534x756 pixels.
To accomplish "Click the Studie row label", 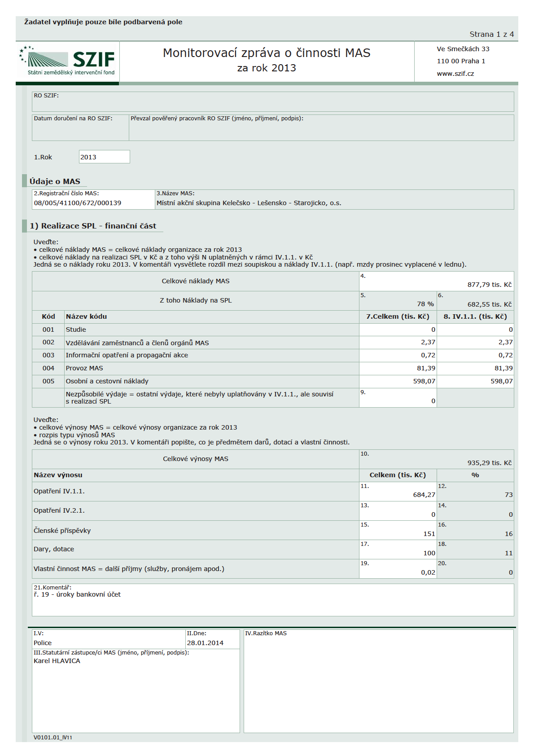I will tap(76, 330).
